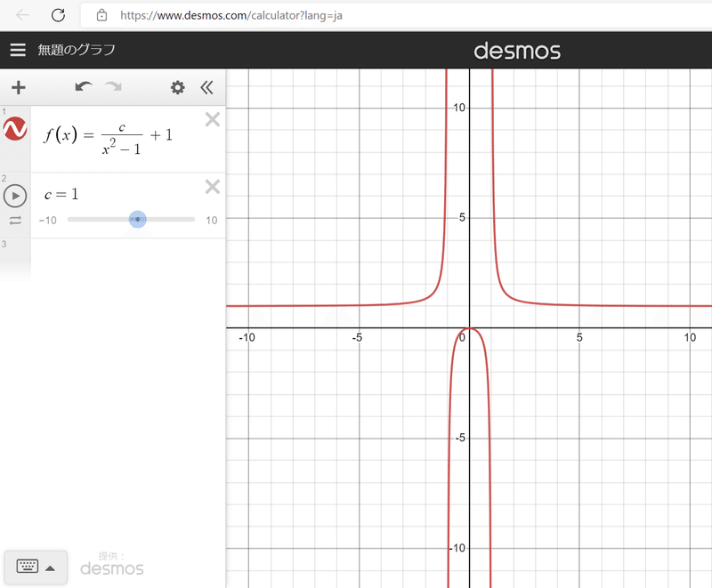Collapse the expression list with double chevron
The height and width of the screenshot is (588, 712).
click(206, 87)
